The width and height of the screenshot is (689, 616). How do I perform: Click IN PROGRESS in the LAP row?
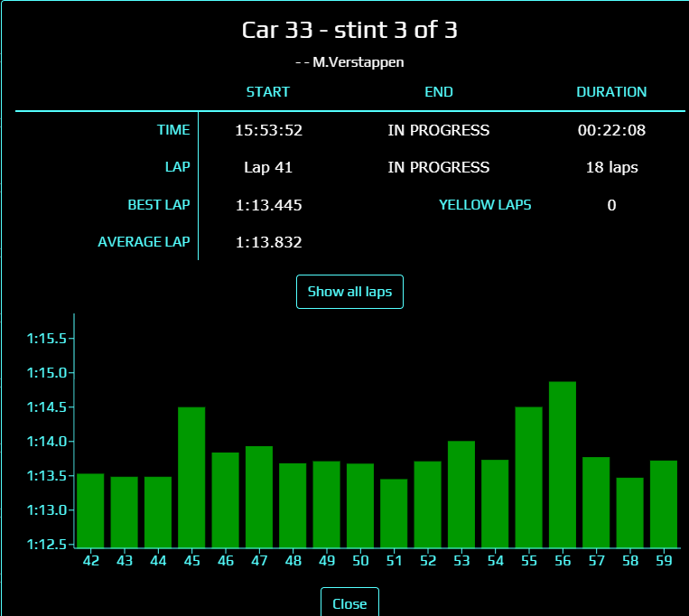439,167
